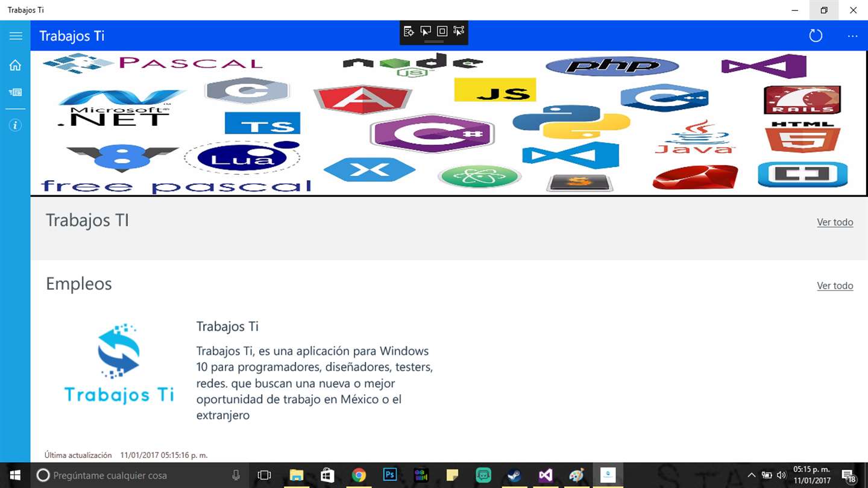Open the Windows Start menu

click(x=14, y=475)
